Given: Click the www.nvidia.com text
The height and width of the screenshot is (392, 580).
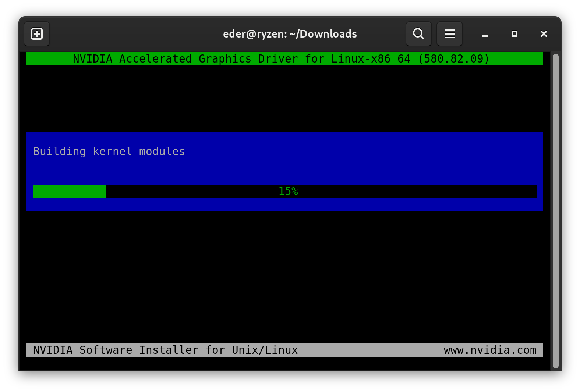Looking at the screenshot, I should pyautogui.click(x=490, y=350).
